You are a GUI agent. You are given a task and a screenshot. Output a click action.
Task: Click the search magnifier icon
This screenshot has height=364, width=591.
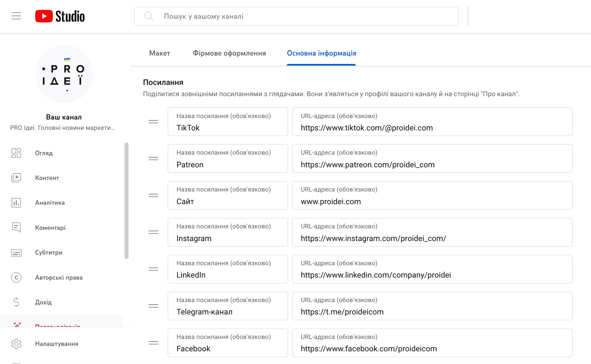(x=148, y=16)
